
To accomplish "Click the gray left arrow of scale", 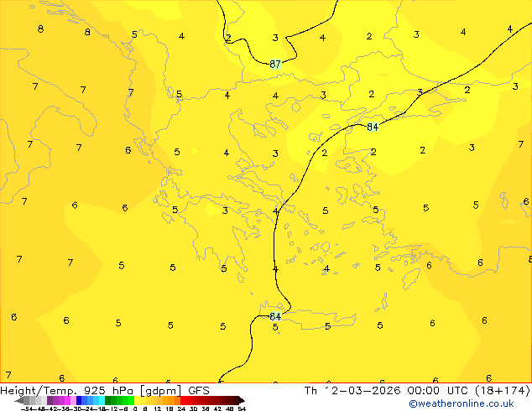I will tap(19, 401).
